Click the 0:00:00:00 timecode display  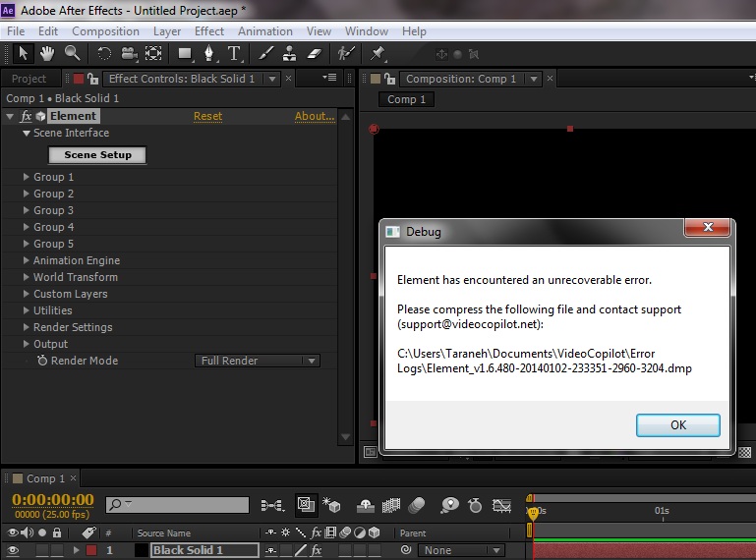pyautogui.click(x=52, y=500)
